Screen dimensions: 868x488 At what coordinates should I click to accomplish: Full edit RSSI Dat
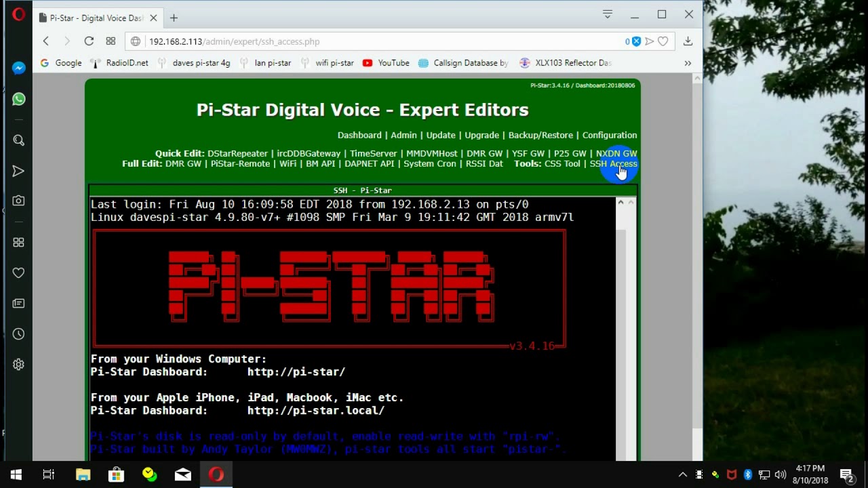click(x=484, y=164)
